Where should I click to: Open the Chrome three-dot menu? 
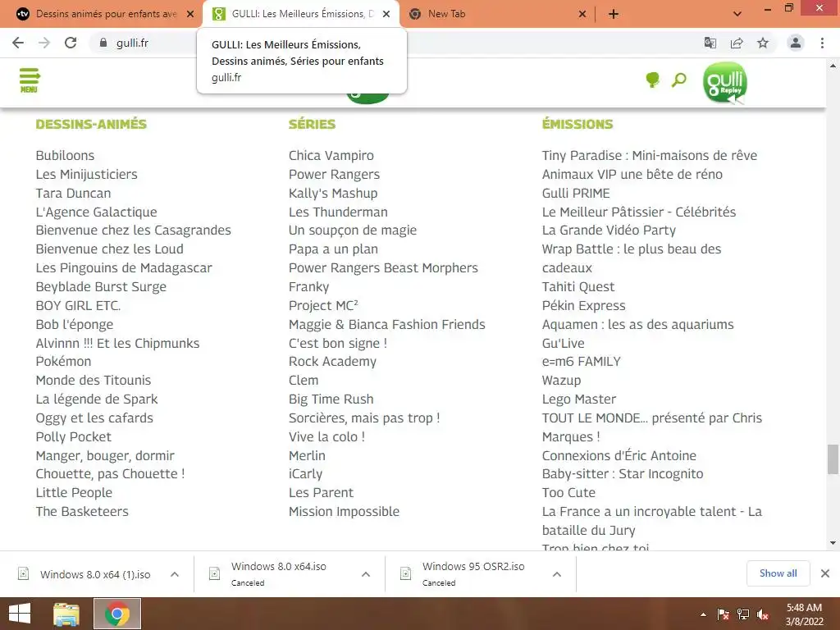[822, 43]
